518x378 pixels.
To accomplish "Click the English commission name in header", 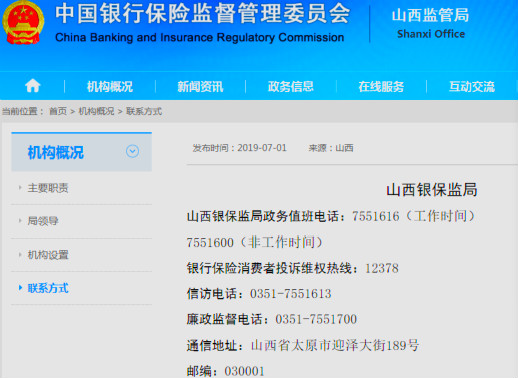I will coord(199,37).
